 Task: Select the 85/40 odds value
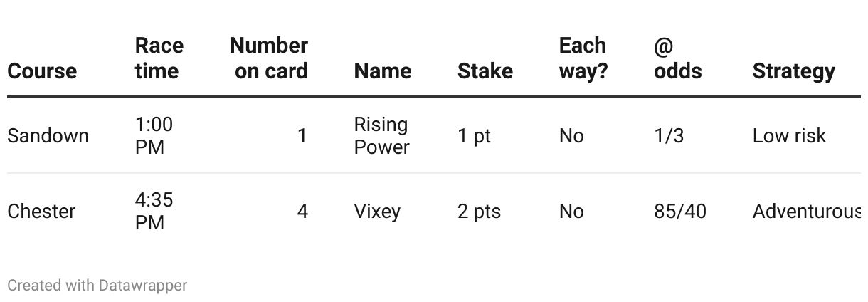[680, 212]
